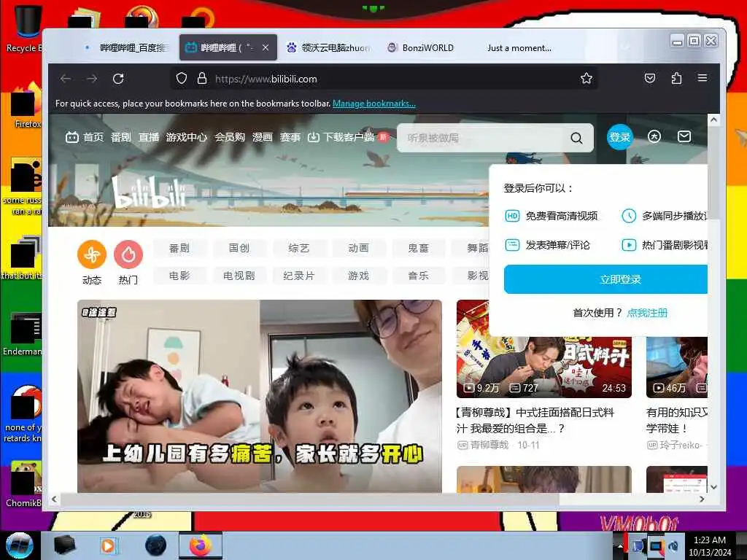Open the Pocket save icon
The image size is (747, 560).
(x=650, y=78)
